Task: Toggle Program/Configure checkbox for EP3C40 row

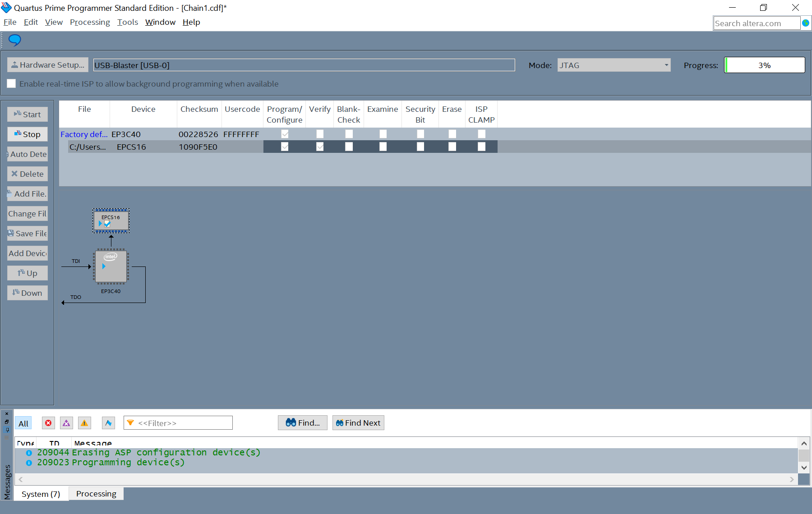Action: click(285, 134)
